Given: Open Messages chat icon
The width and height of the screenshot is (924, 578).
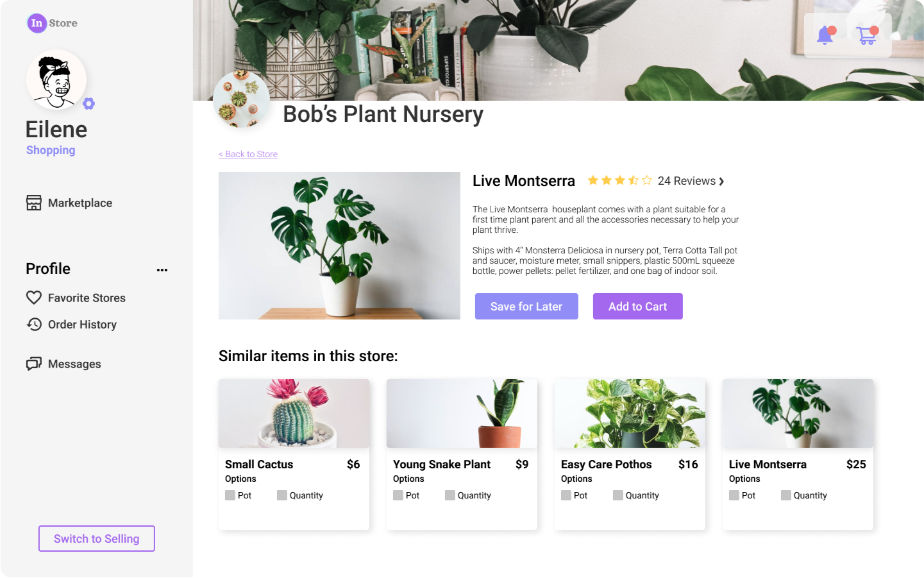Looking at the screenshot, I should [63, 364].
